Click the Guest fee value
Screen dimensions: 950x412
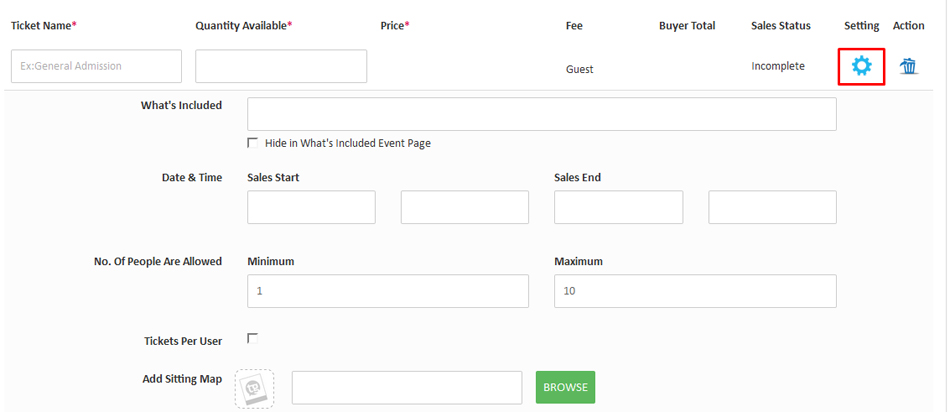579,69
